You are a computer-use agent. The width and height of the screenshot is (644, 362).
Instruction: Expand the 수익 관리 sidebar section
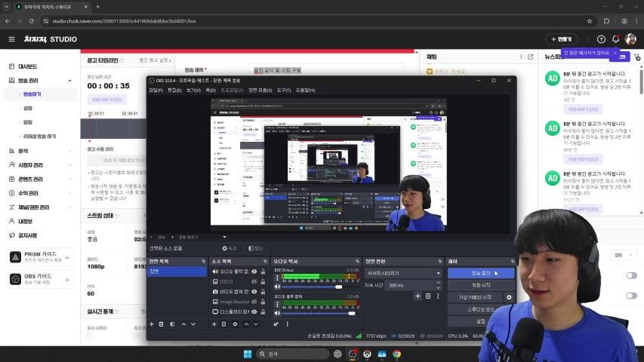pyautogui.click(x=69, y=193)
